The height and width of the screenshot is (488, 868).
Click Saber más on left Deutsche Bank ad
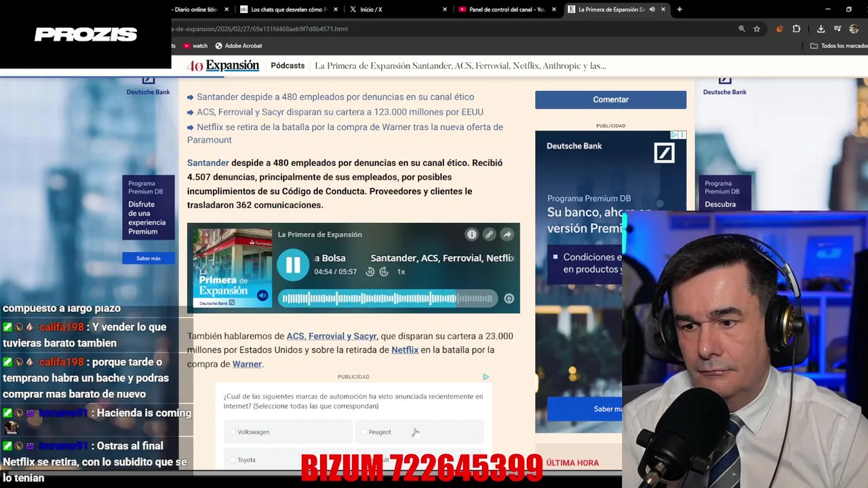point(149,258)
